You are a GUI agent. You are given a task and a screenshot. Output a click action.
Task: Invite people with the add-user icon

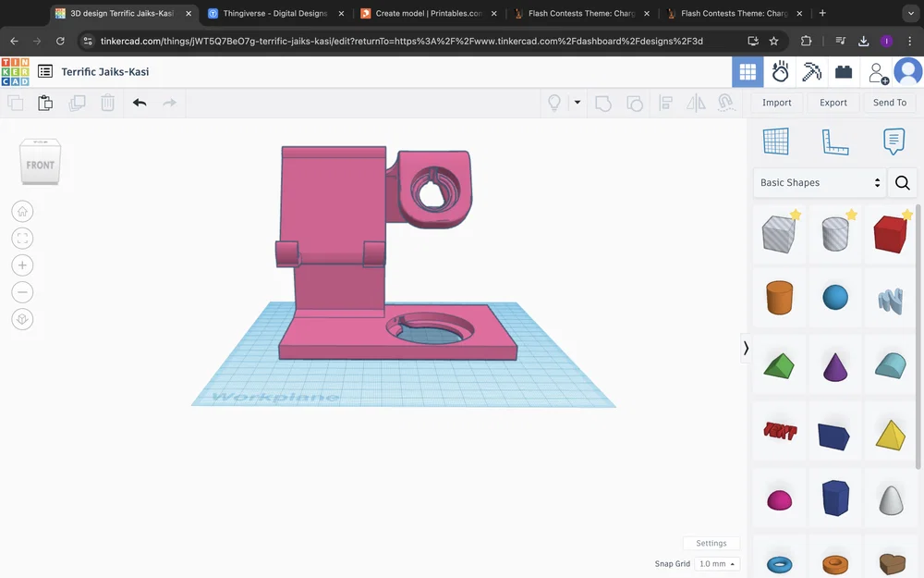878,73
